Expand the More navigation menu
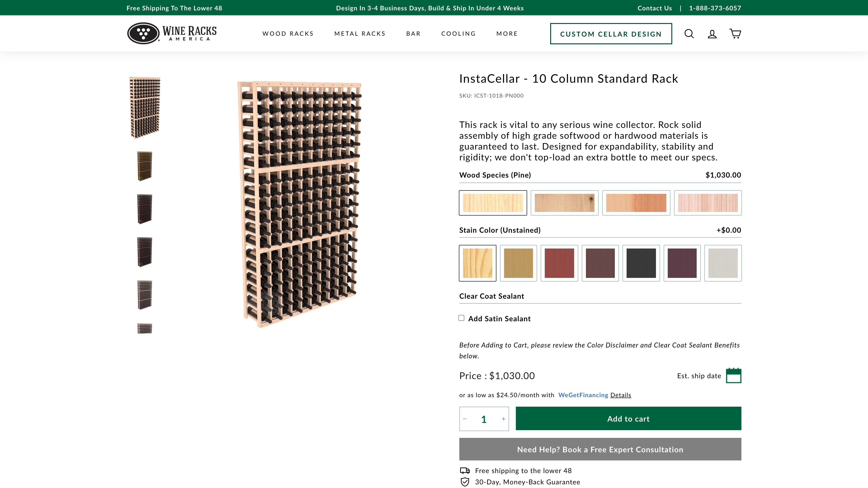 (x=507, y=33)
